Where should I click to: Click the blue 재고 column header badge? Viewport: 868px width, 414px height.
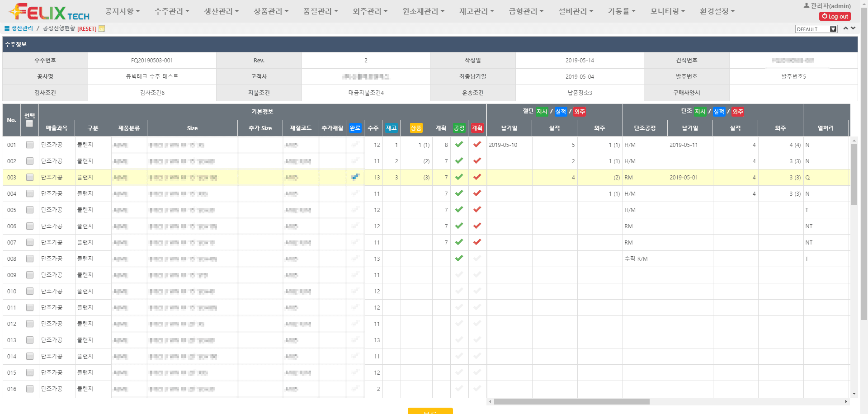point(391,128)
